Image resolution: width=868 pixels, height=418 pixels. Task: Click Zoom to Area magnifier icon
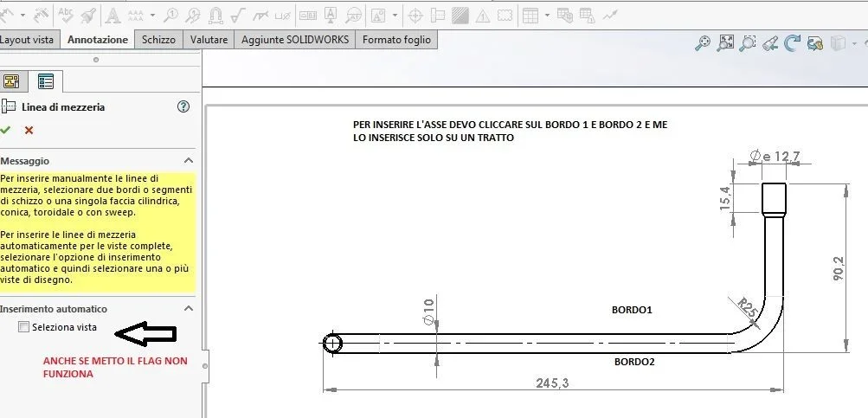coord(748,43)
